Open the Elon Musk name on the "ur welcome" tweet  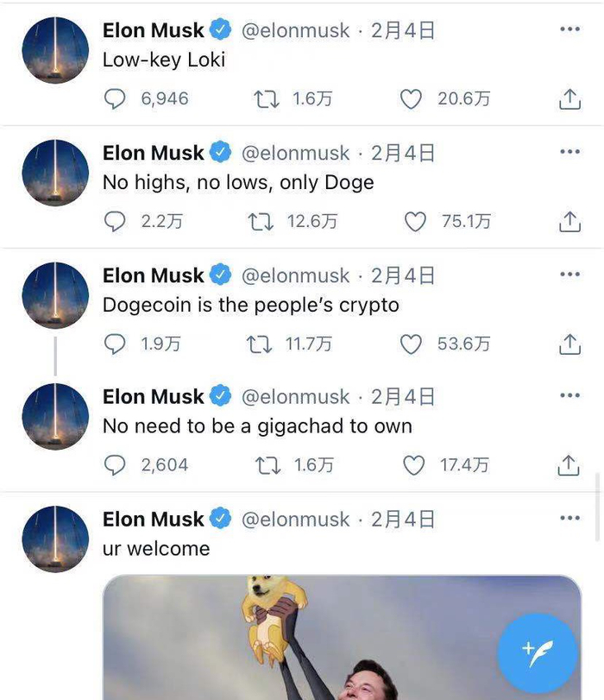[153, 520]
